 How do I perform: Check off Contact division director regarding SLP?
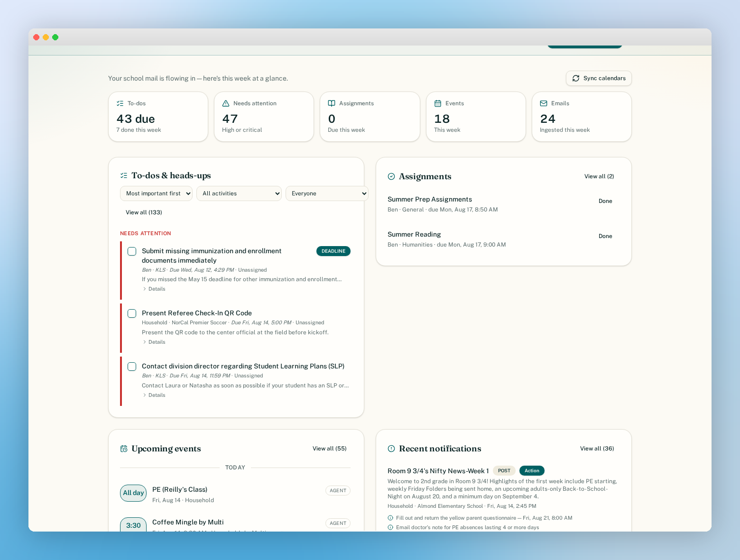(x=132, y=367)
